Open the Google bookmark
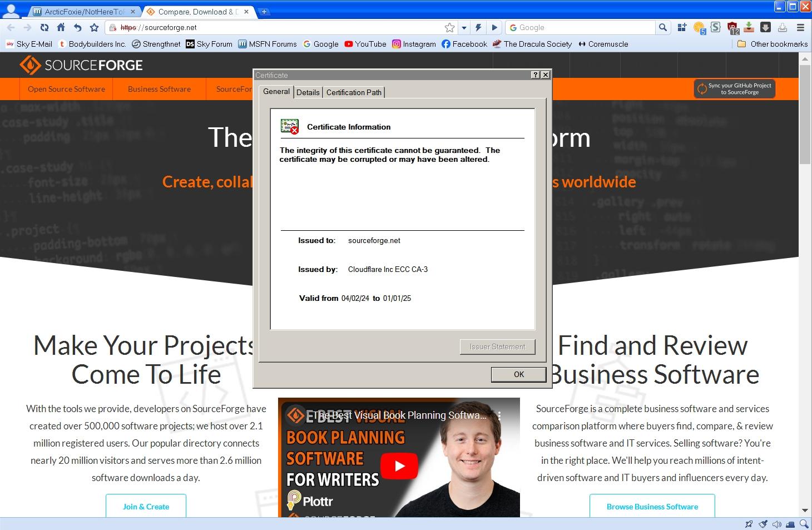 coord(321,44)
